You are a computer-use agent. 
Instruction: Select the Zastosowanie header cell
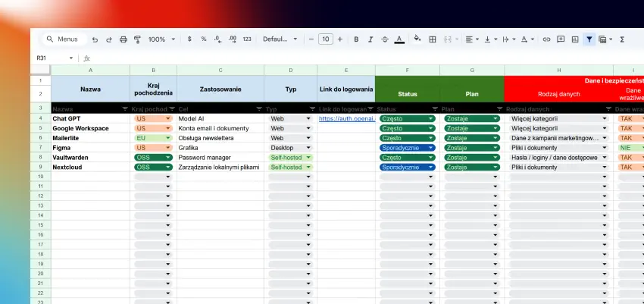point(220,89)
